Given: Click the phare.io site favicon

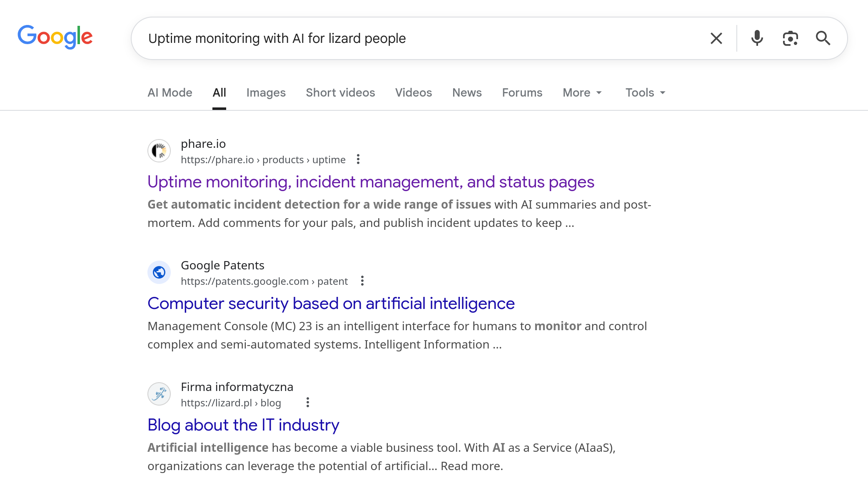Looking at the screenshot, I should pos(159,151).
